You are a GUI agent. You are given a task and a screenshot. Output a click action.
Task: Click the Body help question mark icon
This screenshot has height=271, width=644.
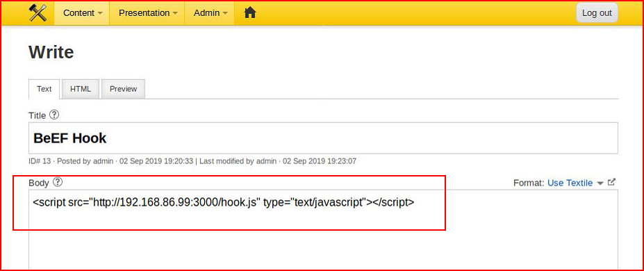click(x=58, y=182)
